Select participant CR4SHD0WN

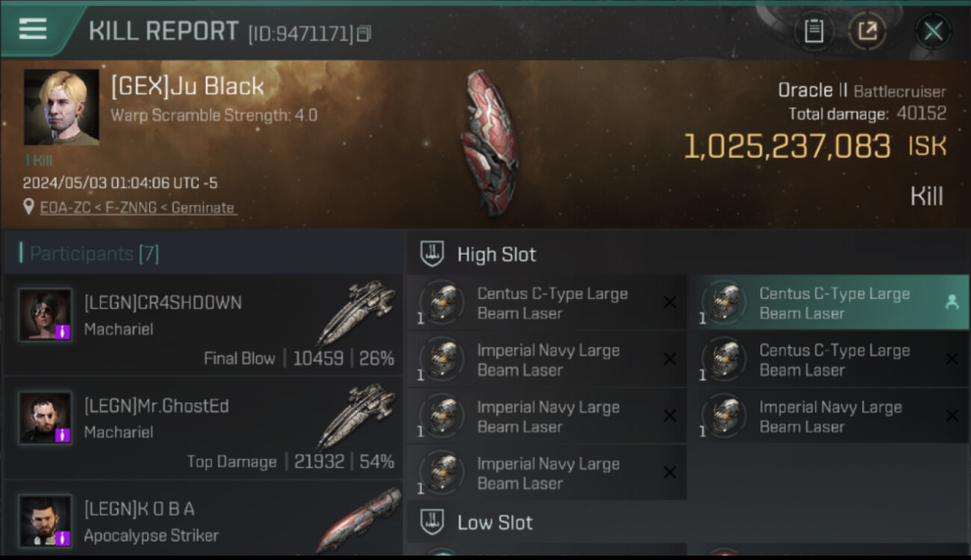point(203,325)
